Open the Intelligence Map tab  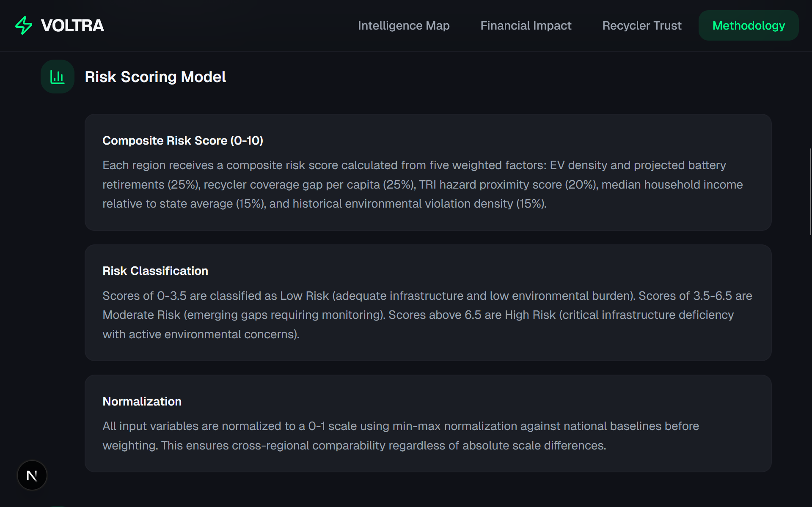[403, 26]
